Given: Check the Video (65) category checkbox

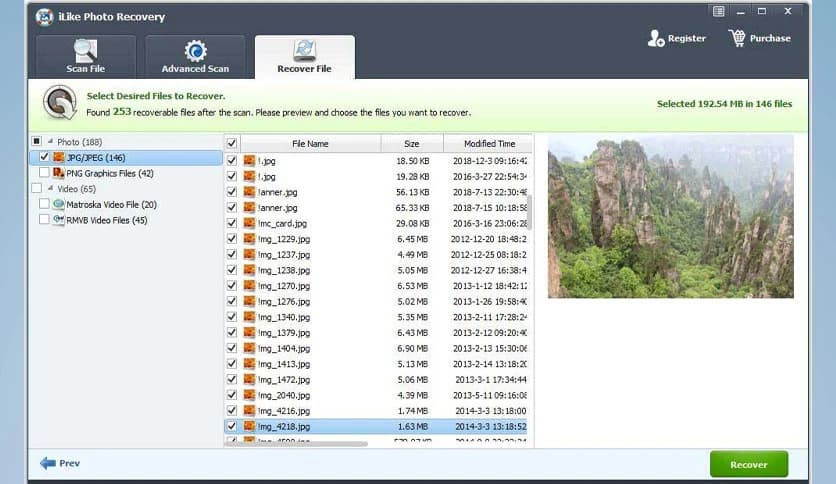Looking at the screenshot, I should point(36,188).
